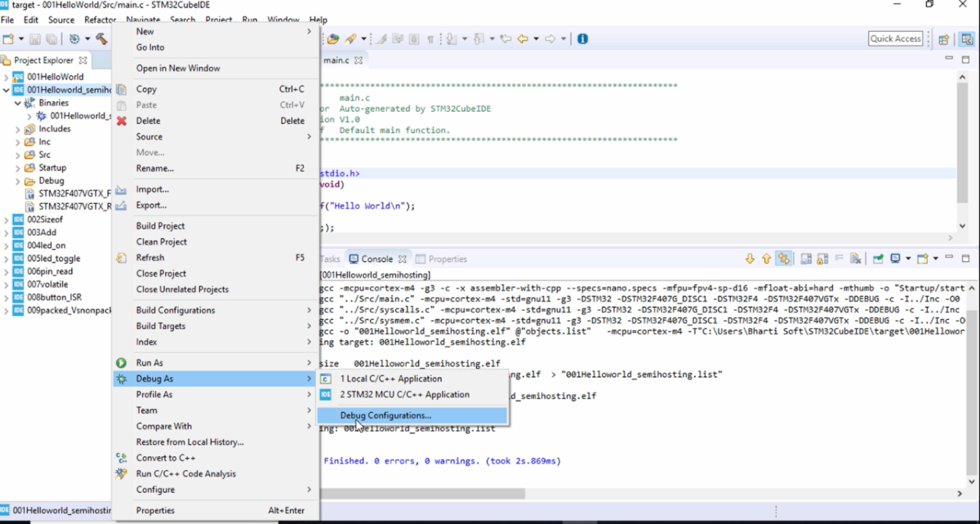
Task: Open the Open Console dropdown arrow
Action: coord(936,258)
